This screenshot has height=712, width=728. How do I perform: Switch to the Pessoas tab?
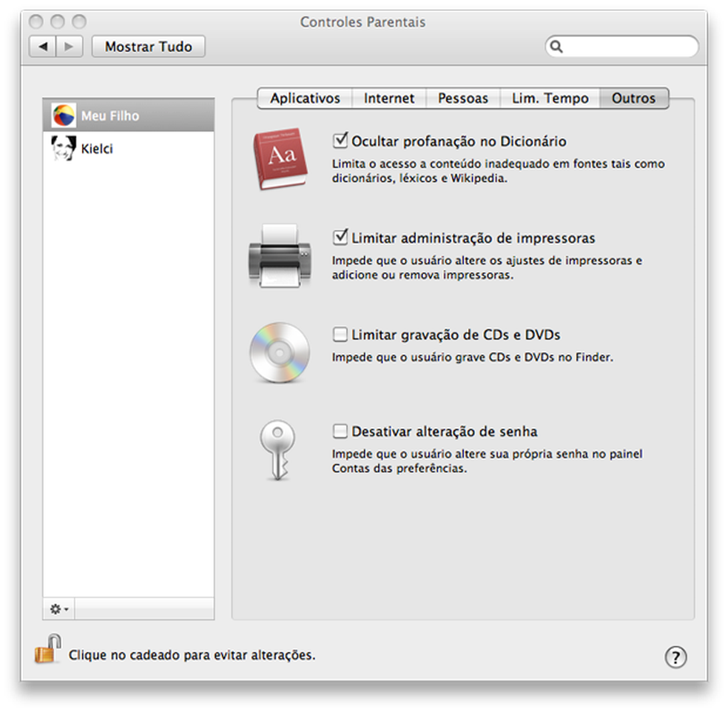click(x=463, y=98)
